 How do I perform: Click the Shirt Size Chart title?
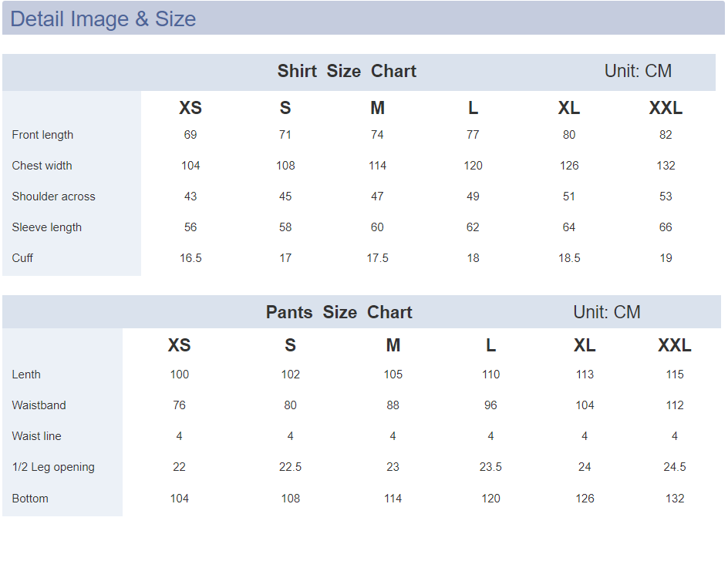(346, 71)
